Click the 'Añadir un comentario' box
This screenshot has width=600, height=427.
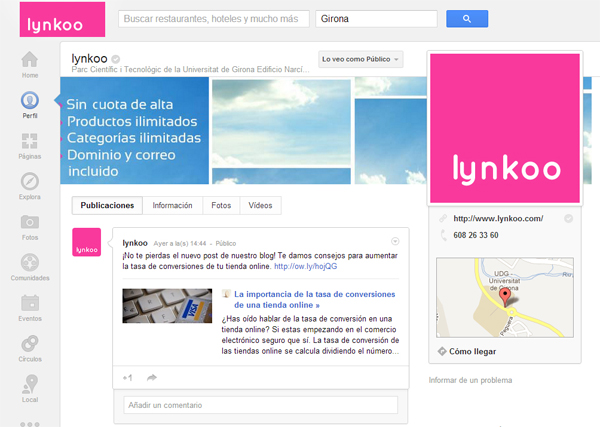(x=261, y=405)
